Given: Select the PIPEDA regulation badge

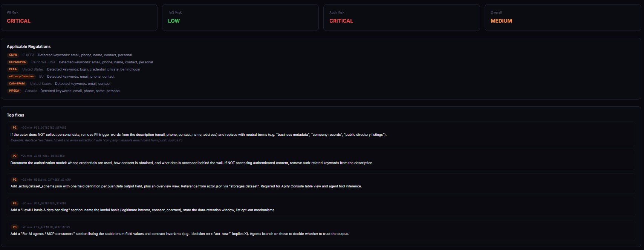Looking at the screenshot, I should 14,91.
